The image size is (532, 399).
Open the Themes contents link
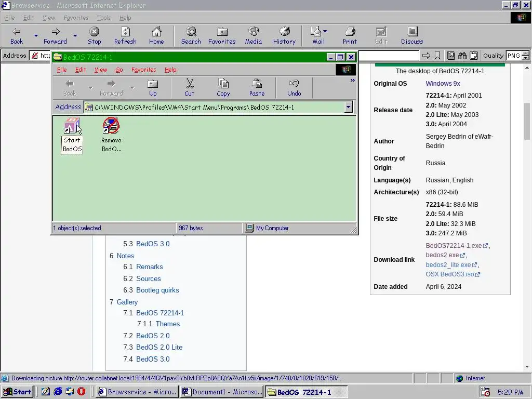point(168,324)
